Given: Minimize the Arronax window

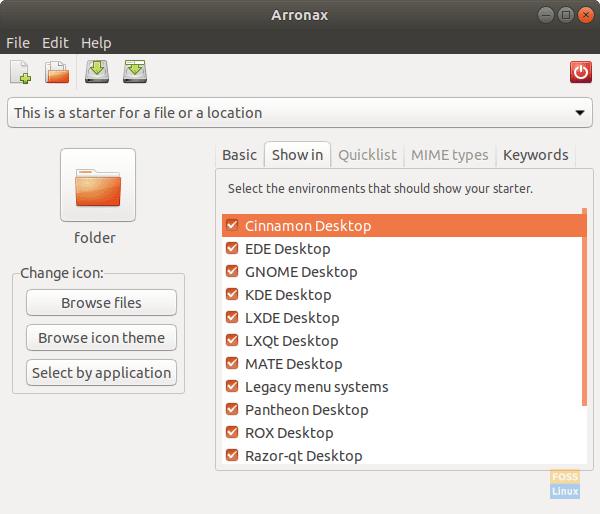Looking at the screenshot, I should pos(545,14).
